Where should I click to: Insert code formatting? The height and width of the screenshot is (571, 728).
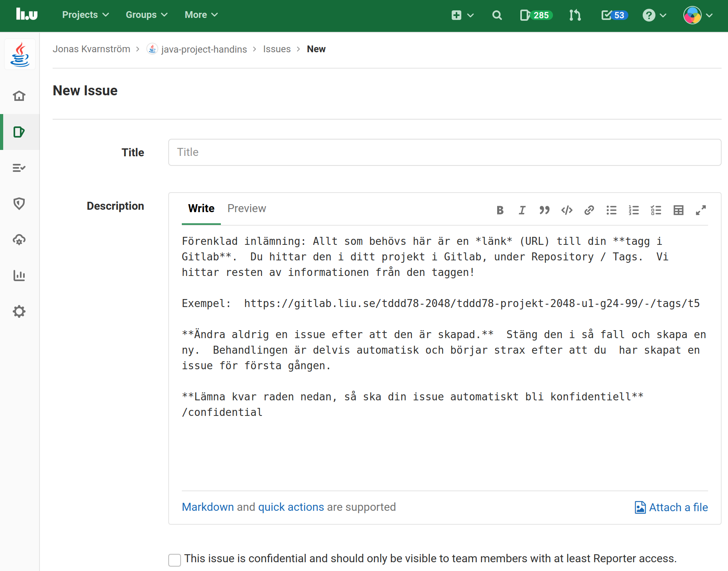pyautogui.click(x=567, y=210)
